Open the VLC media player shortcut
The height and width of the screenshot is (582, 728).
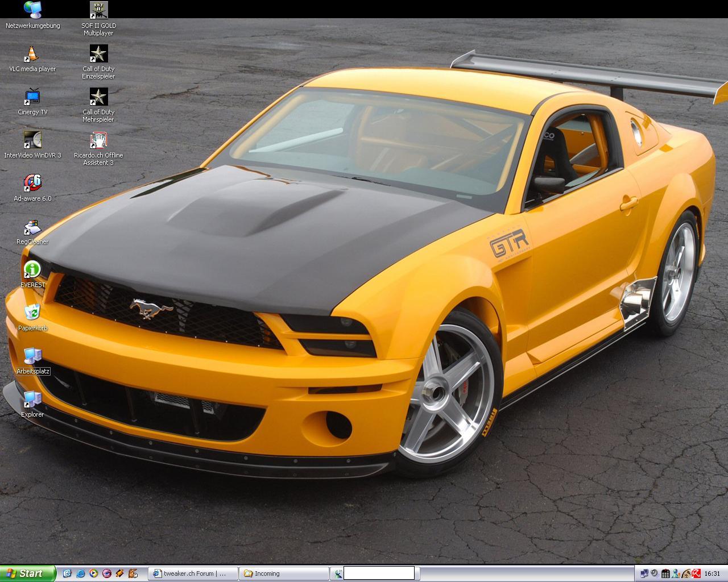pyautogui.click(x=32, y=55)
